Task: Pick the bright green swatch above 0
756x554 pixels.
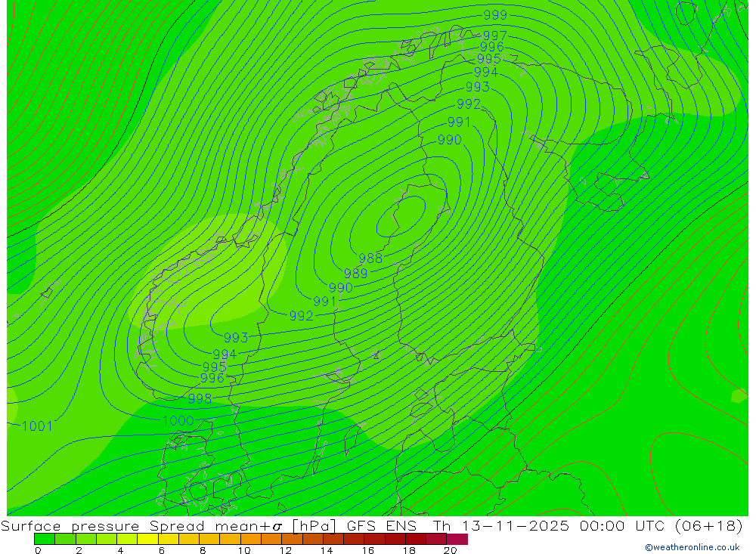Action: pos(45,539)
